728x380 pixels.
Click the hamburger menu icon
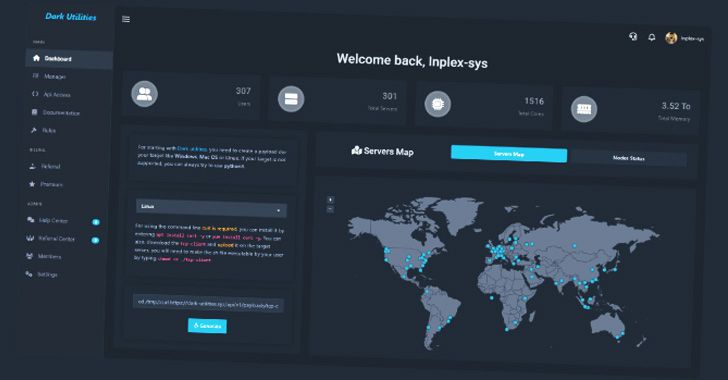click(126, 19)
